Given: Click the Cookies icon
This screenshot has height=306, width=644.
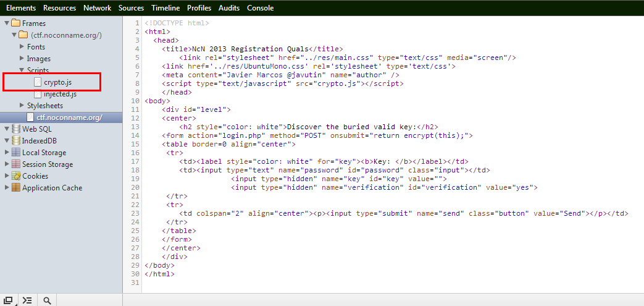Looking at the screenshot, I should coord(16,176).
